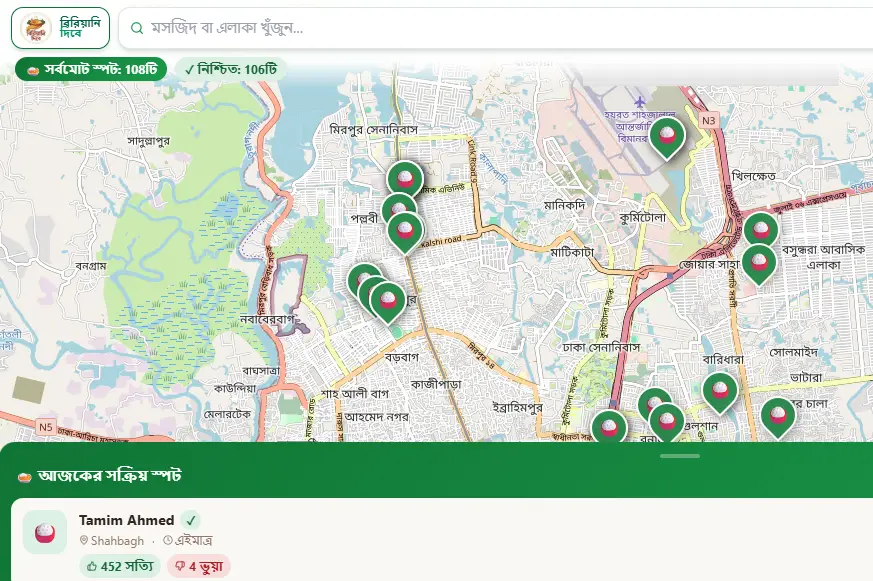Select the নিশ্চিত 106টি filter chip
This screenshot has height=581, width=873.
pyautogui.click(x=231, y=69)
